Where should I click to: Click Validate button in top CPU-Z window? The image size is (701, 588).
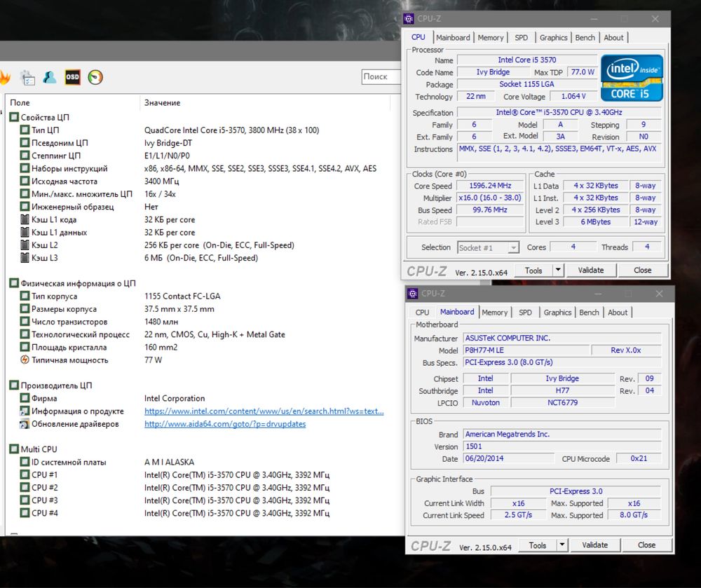point(591,270)
